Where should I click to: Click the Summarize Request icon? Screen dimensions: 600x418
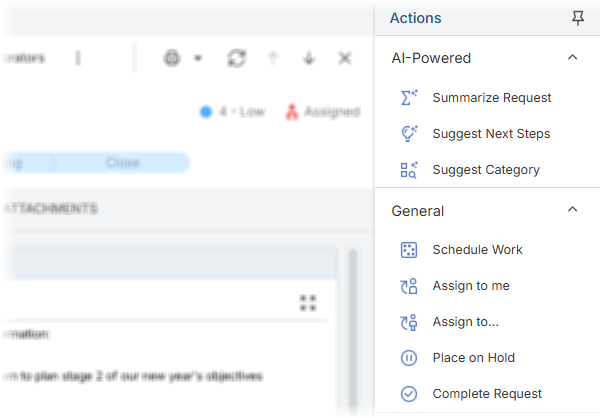tap(408, 98)
